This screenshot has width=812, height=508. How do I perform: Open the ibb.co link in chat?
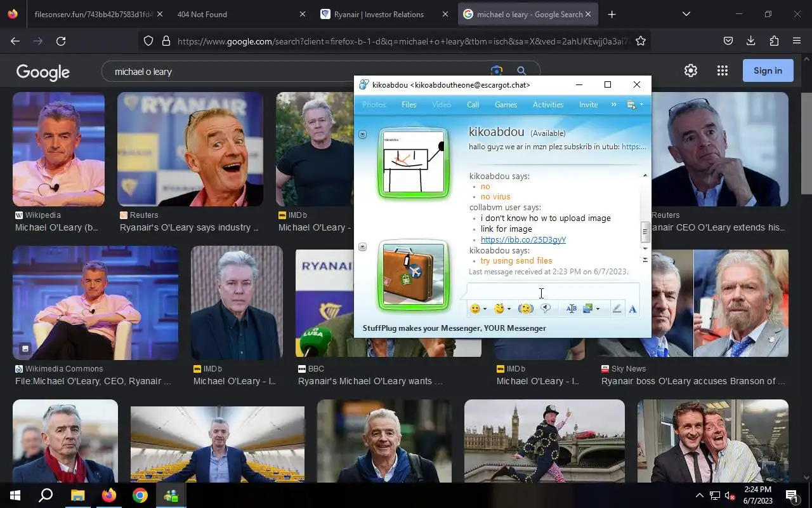click(523, 239)
